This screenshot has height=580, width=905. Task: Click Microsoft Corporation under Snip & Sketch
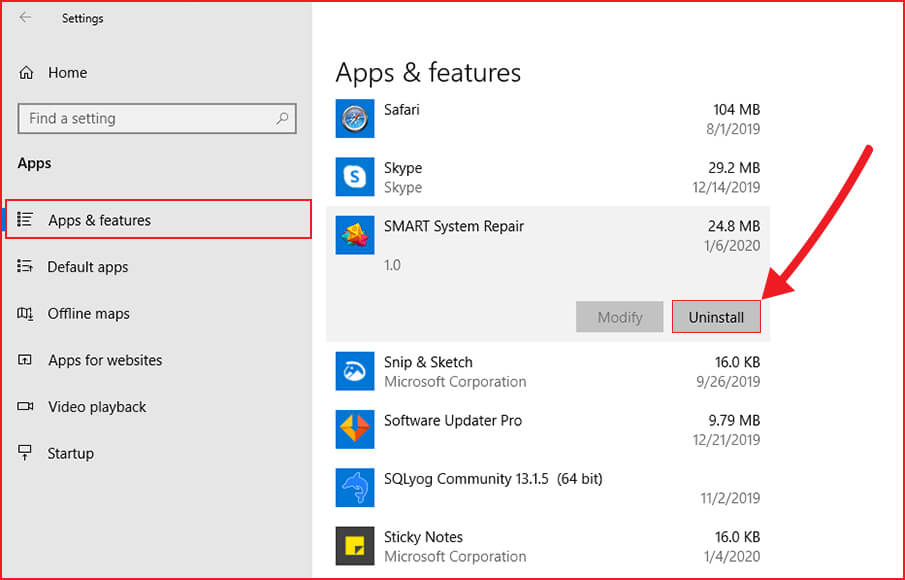pos(455,382)
